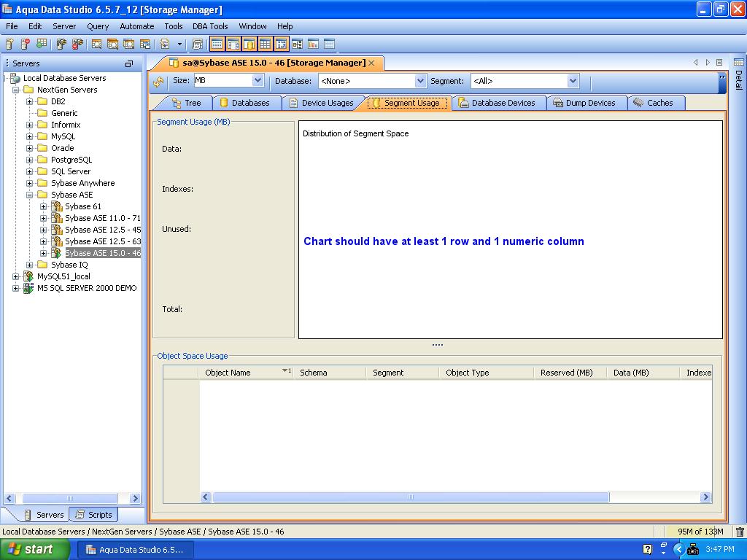Click the 95M of 138M memory indicator
This screenshot has height=560, width=747.
pos(700,532)
